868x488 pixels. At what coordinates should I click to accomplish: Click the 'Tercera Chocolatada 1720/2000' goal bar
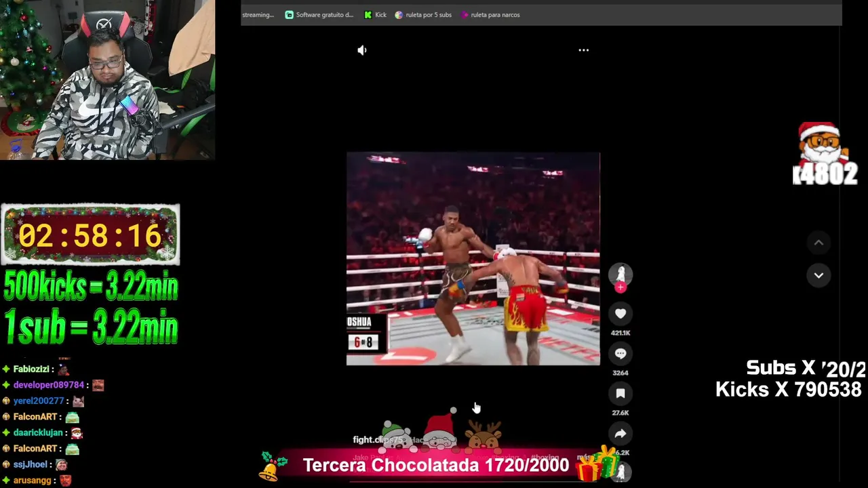point(435,465)
